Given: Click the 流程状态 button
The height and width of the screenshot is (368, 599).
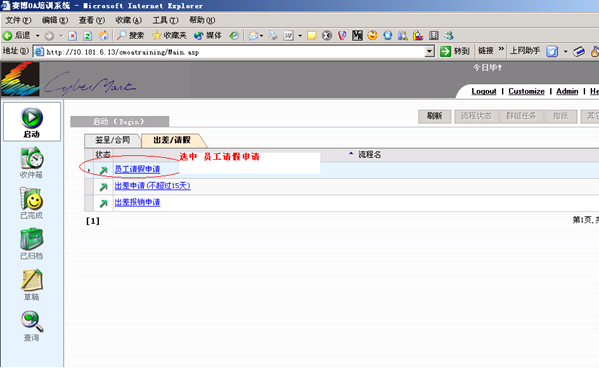Looking at the screenshot, I should point(476,116).
